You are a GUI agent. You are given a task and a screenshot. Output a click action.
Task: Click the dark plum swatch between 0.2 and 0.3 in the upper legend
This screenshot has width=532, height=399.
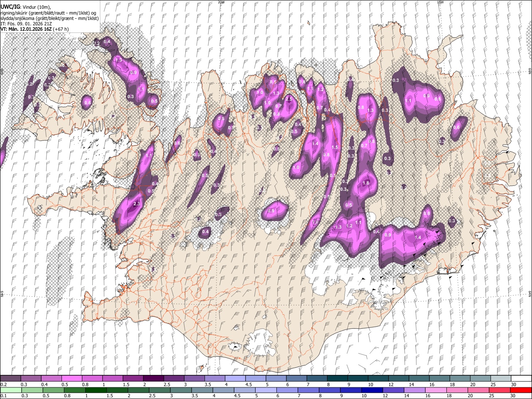[11, 379]
